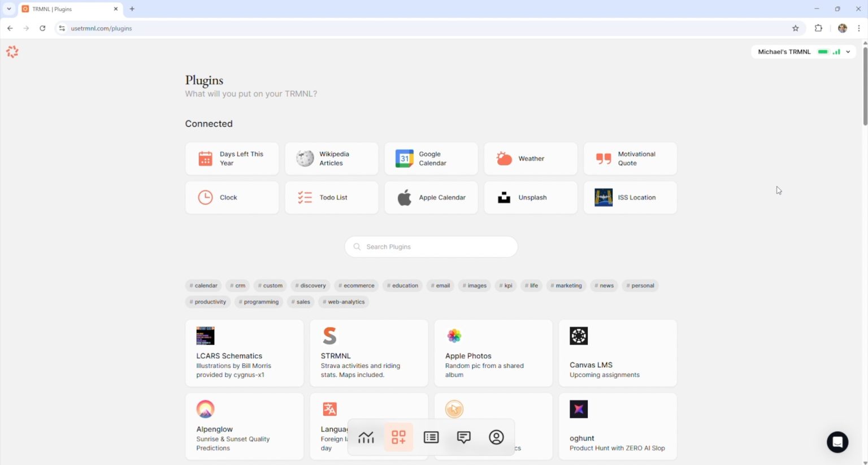Viewport: 868px width, 465px height.
Task: Bookmark this page with the star icon
Action: click(x=796, y=28)
